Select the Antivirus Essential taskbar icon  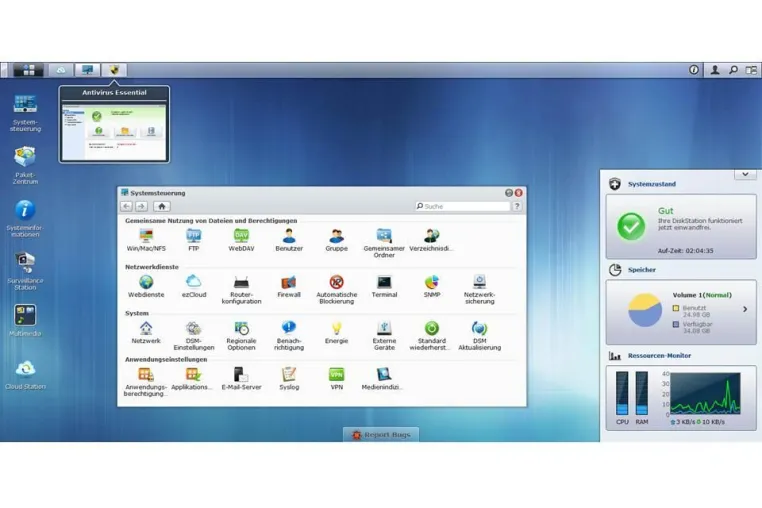coord(114,70)
